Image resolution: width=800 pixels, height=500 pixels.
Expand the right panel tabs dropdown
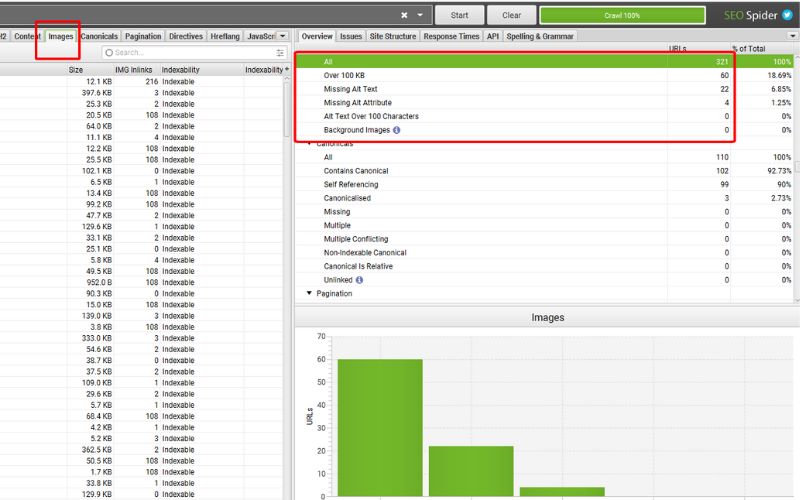pos(792,36)
